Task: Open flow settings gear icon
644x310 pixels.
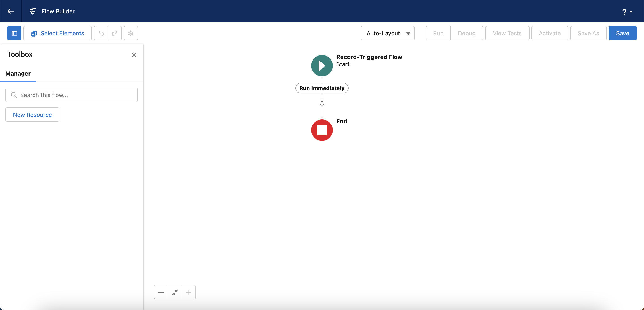Action: pyautogui.click(x=131, y=33)
